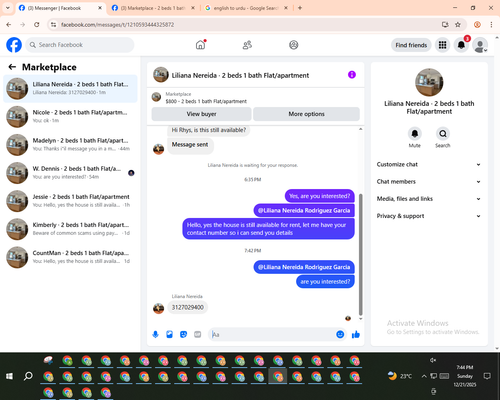
Task: Attach a photo file icon
Action: 169,334
